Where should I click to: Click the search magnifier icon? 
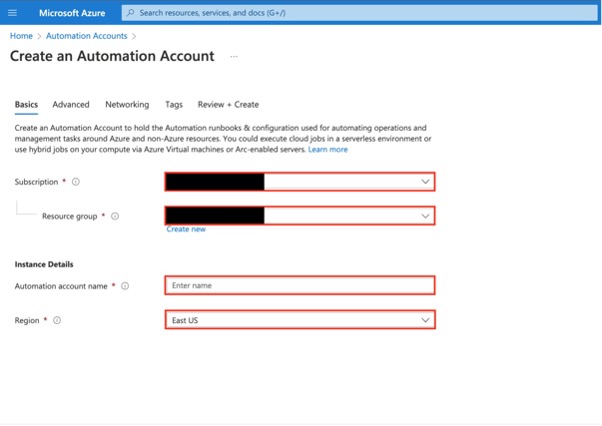[x=131, y=13]
